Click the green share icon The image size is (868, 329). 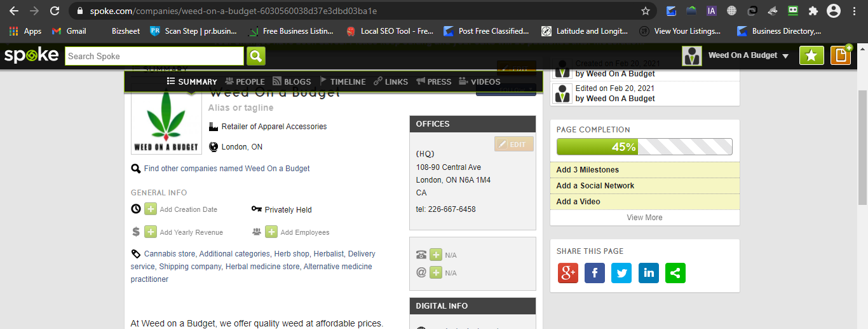(675, 273)
